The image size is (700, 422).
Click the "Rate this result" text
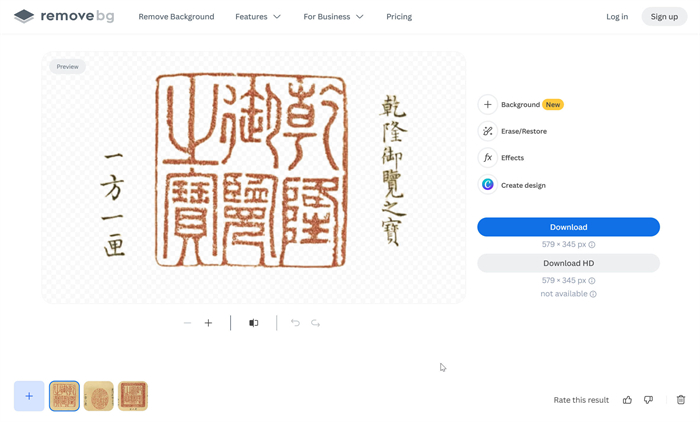[x=581, y=400]
